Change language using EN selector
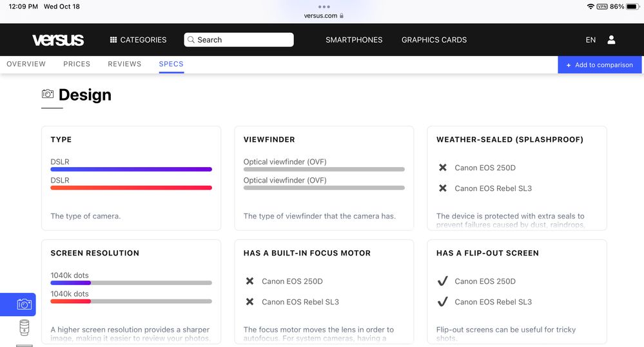 590,40
